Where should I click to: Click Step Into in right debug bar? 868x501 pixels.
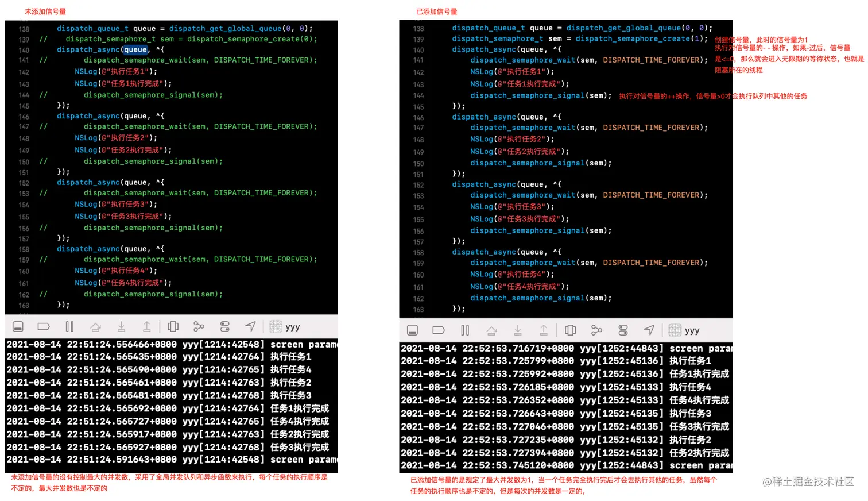click(x=518, y=330)
